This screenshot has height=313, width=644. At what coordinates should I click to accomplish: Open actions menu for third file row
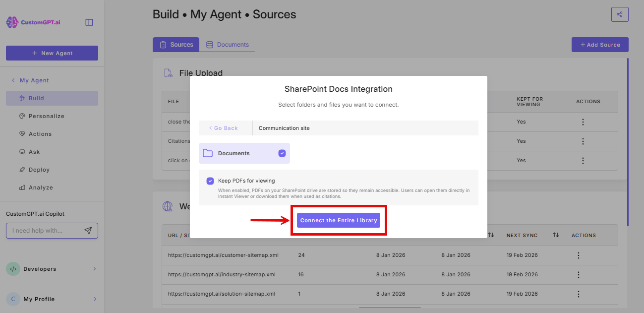tap(583, 161)
